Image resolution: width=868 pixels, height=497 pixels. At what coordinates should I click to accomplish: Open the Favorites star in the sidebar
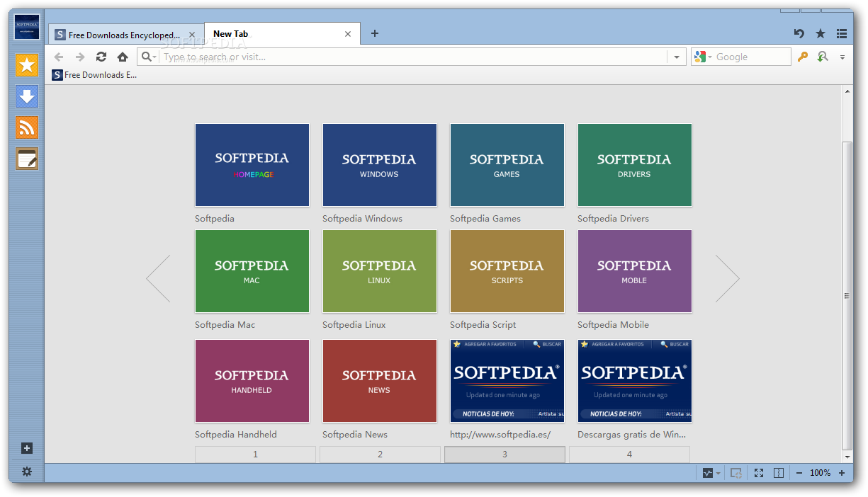[x=27, y=65]
